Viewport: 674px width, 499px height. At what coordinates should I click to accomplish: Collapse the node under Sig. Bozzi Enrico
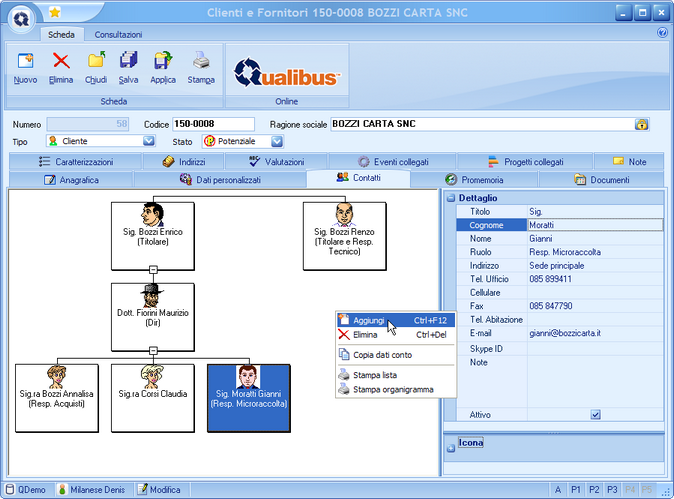152,269
